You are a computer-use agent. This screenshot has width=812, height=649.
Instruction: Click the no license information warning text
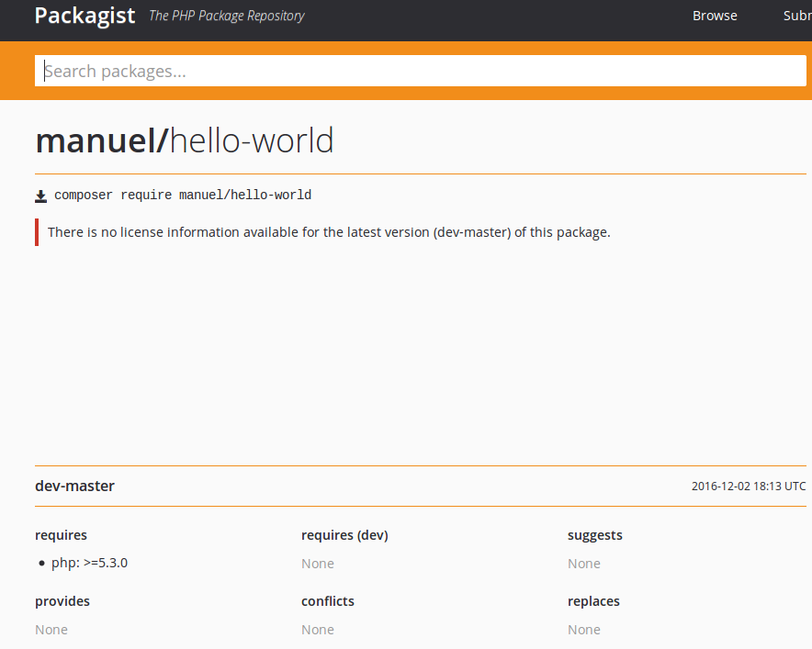329,232
